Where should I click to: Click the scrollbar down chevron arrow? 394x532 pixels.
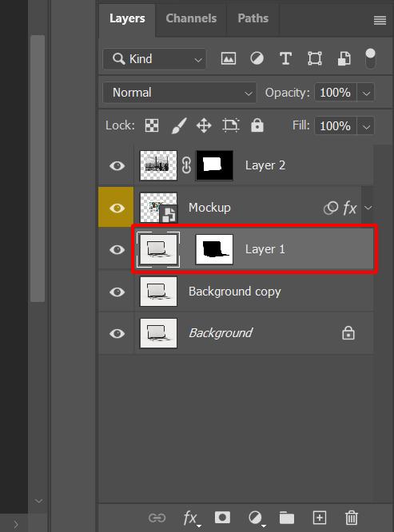[x=38, y=501]
